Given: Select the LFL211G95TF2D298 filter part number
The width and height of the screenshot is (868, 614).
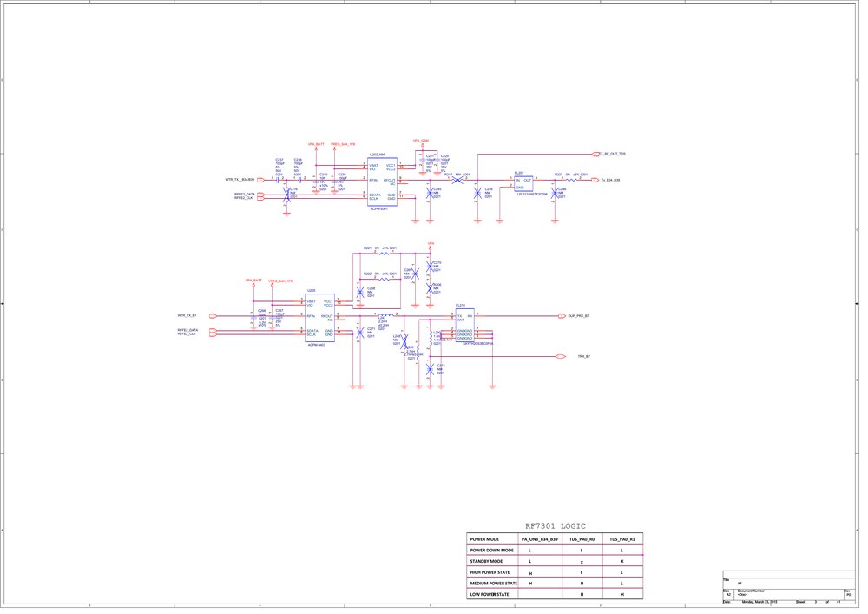Looking at the screenshot, I should click(532, 195).
